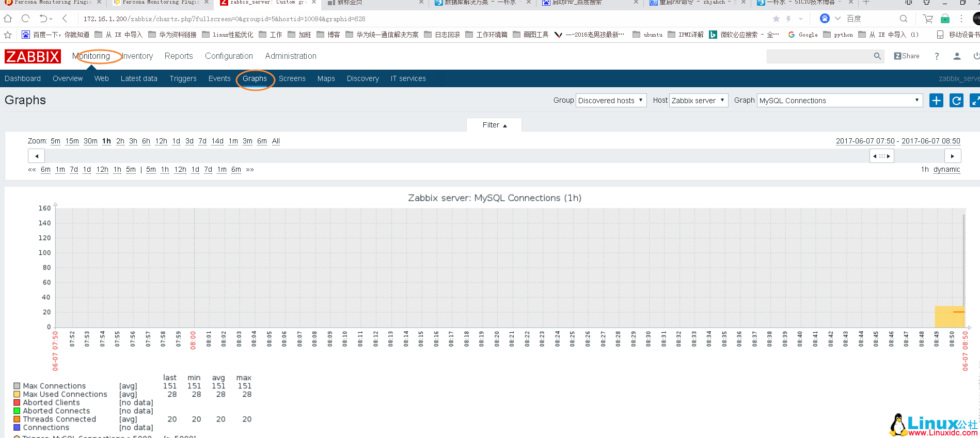Move the time period left arrow button
980x438 pixels.
[x=36, y=156]
